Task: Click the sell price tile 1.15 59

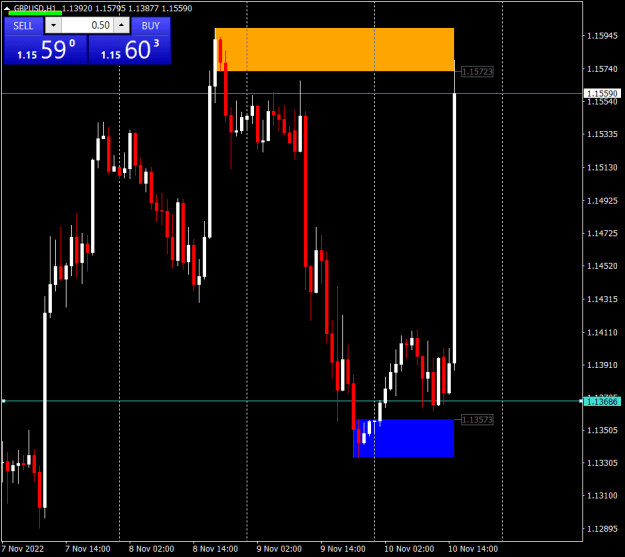Action: [45, 50]
